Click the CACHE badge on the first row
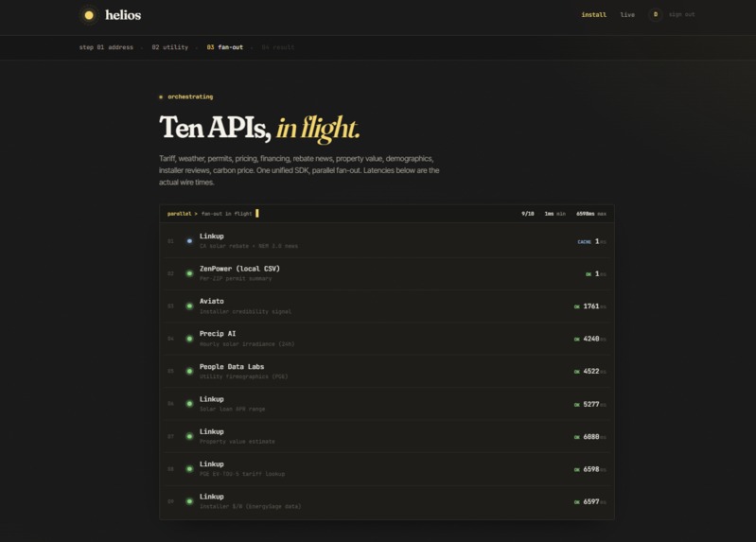The width and height of the screenshot is (756, 542). pyautogui.click(x=584, y=242)
